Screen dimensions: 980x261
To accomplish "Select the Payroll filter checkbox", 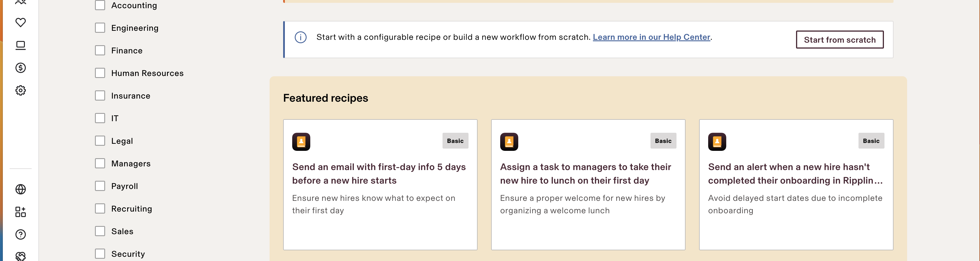I will coord(100,186).
